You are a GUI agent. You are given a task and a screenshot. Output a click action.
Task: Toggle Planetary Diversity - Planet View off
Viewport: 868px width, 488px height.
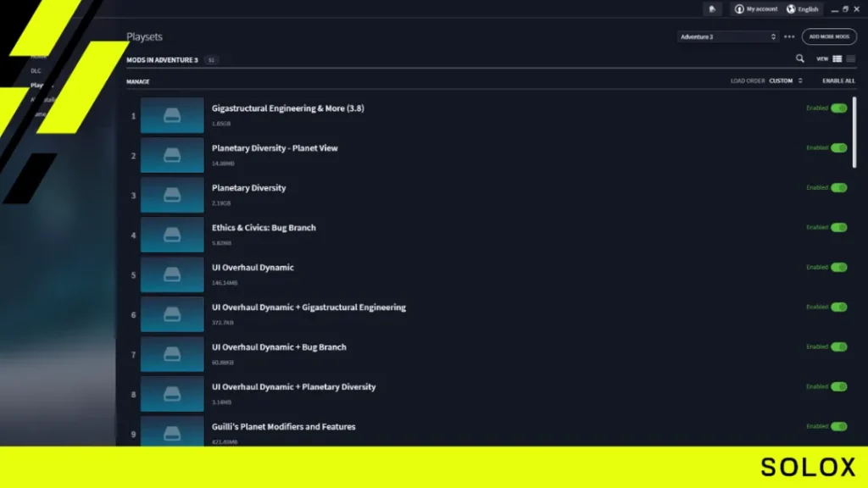[x=838, y=147]
